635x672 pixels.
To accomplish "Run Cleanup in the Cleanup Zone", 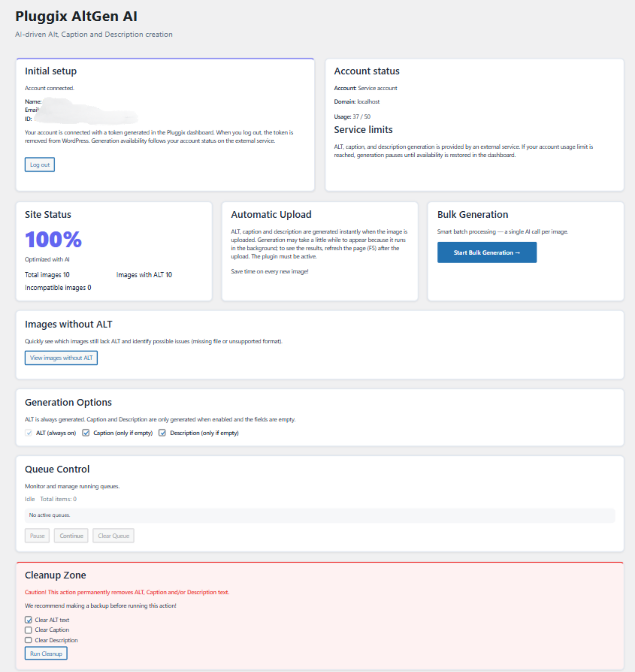I will point(46,654).
